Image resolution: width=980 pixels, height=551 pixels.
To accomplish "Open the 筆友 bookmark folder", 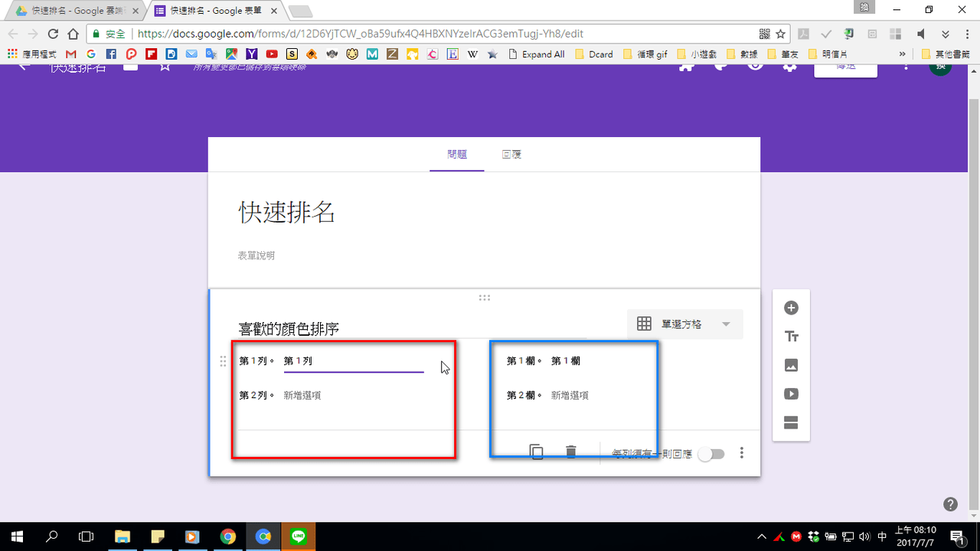I will click(x=782, y=54).
